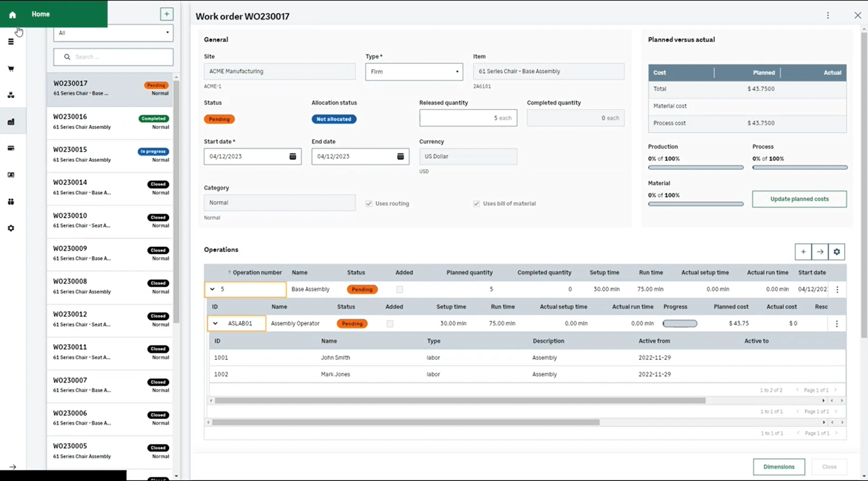Open Operations grid settings gear
Viewport: 868px width, 481px height.
837,252
